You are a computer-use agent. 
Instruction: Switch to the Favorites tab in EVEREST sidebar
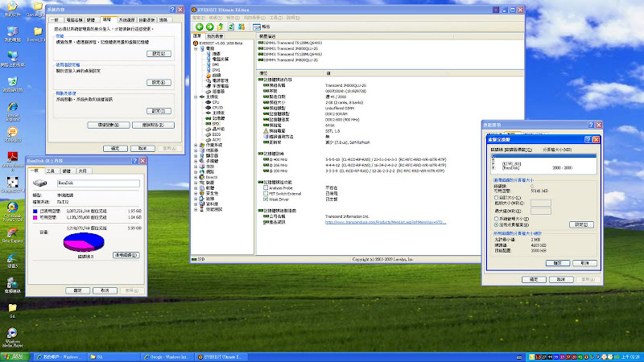216,36
